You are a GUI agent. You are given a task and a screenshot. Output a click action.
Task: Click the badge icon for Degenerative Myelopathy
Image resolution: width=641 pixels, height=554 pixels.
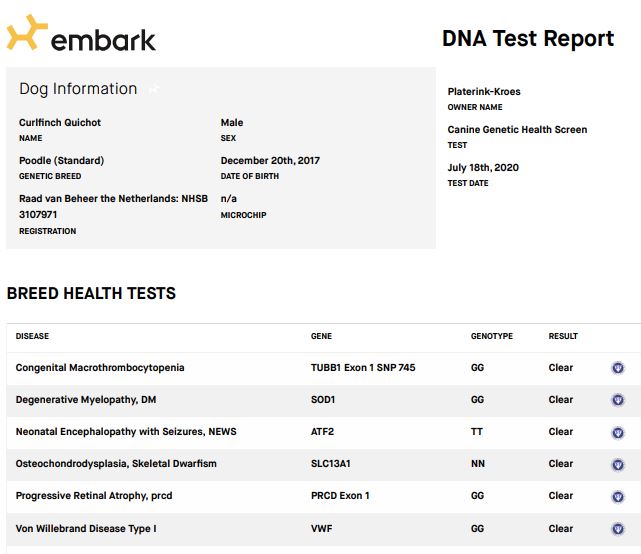point(618,400)
